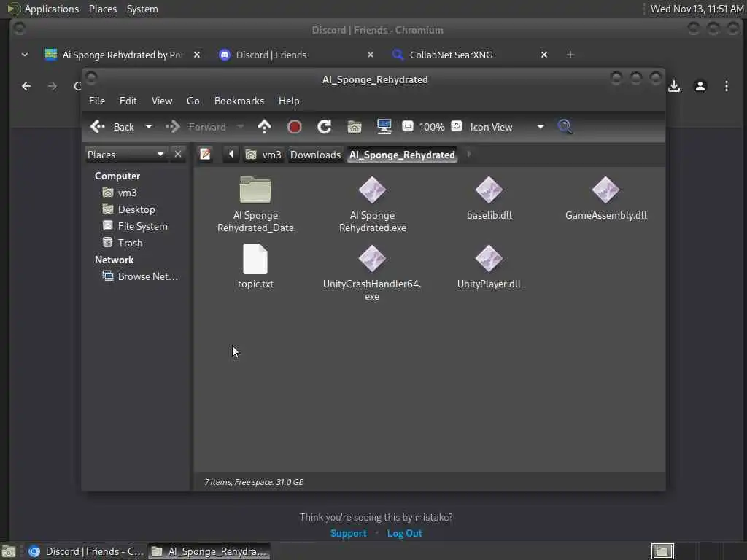This screenshot has width=747, height=560.
Task: Open Browse Network in the sidebar
Action: point(140,276)
